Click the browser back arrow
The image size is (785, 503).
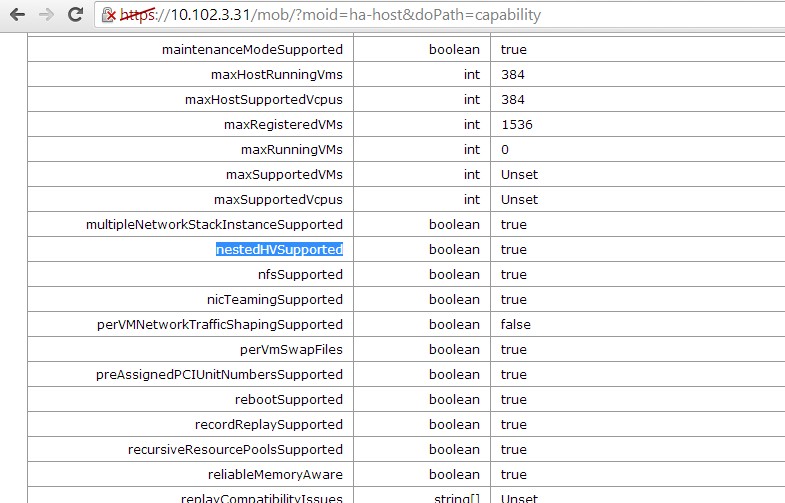tap(16, 15)
